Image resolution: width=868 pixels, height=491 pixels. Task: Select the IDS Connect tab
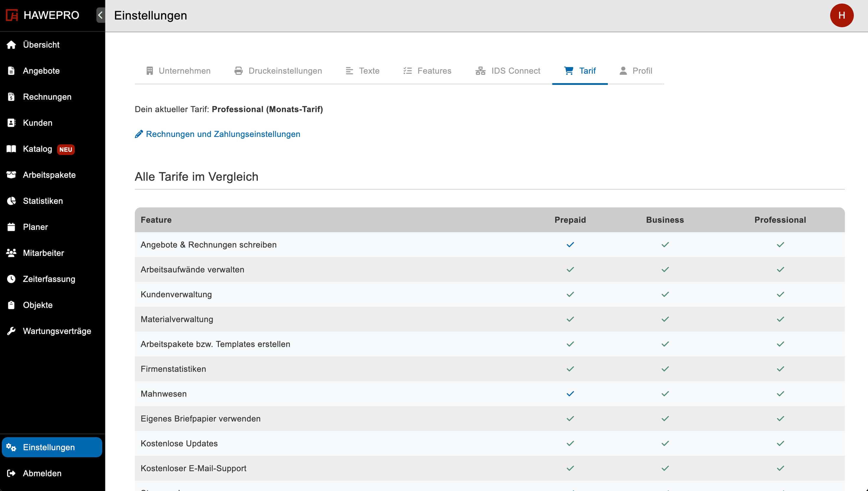point(508,71)
